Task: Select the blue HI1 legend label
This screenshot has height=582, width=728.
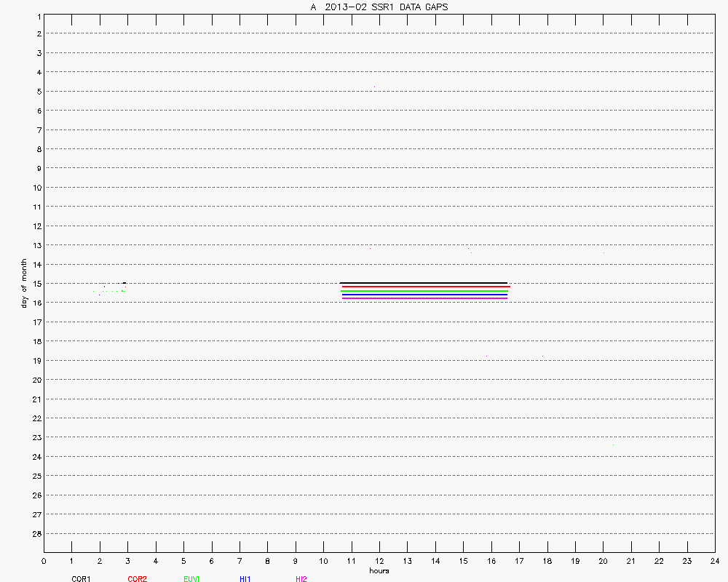Action: pyautogui.click(x=245, y=579)
